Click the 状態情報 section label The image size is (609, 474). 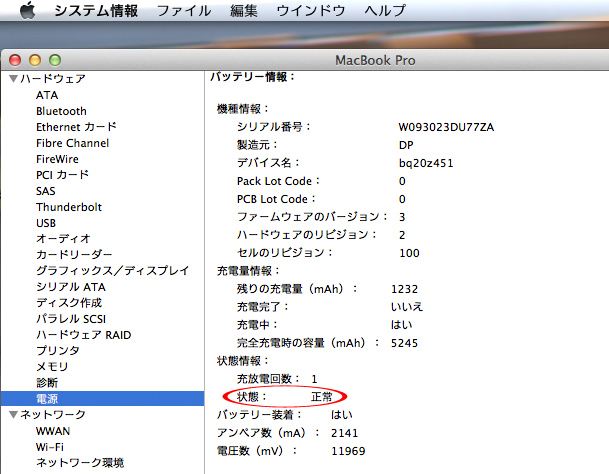point(243,361)
